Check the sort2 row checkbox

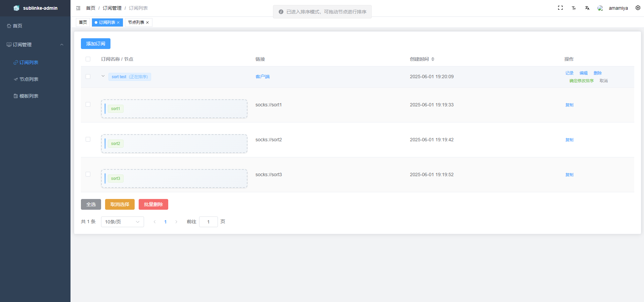pos(88,139)
